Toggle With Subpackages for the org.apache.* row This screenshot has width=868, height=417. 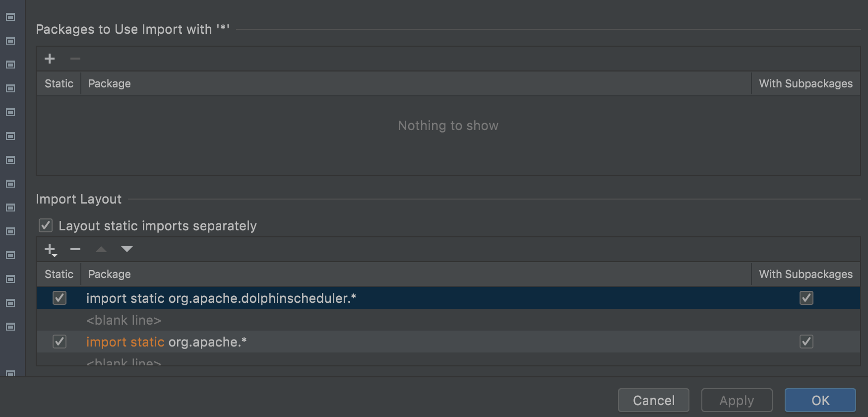coord(806,342)
